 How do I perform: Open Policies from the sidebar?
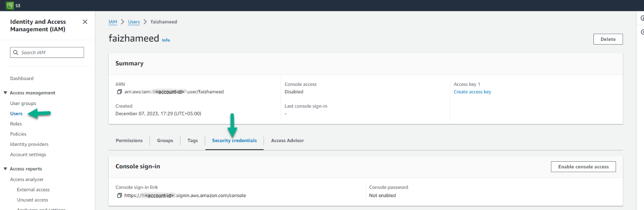pos(18,134)
